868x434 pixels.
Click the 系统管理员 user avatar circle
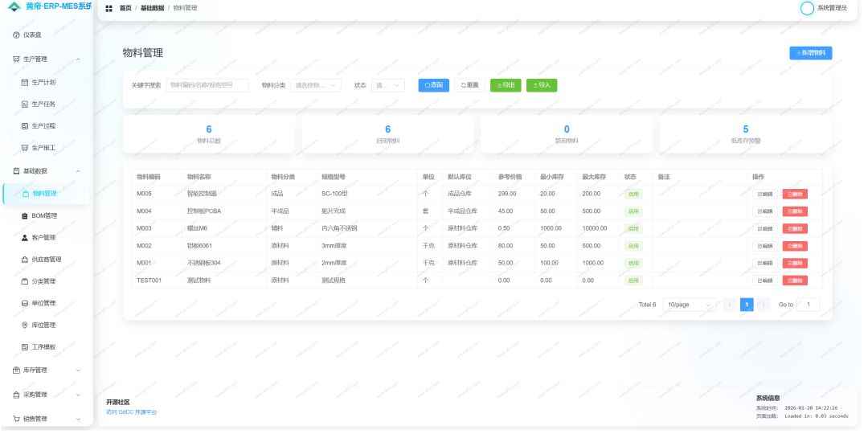(807, 8)
